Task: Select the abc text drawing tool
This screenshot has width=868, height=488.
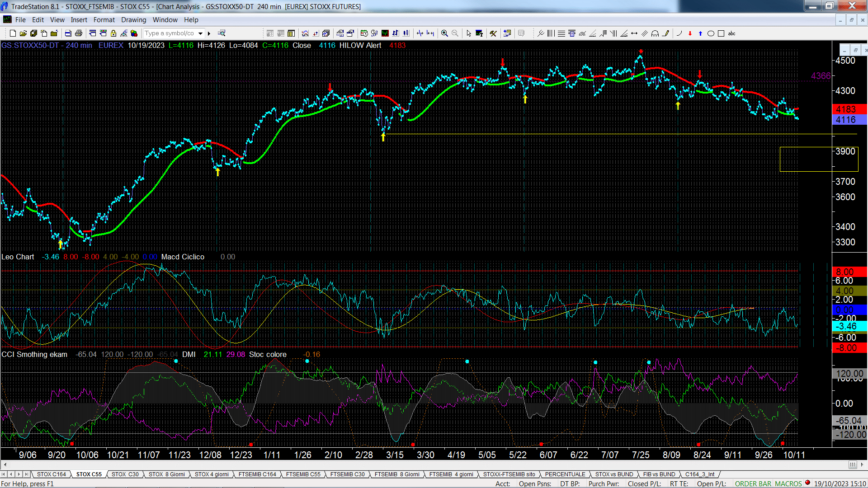Action: pyautogui.click(x=731, y=33)
